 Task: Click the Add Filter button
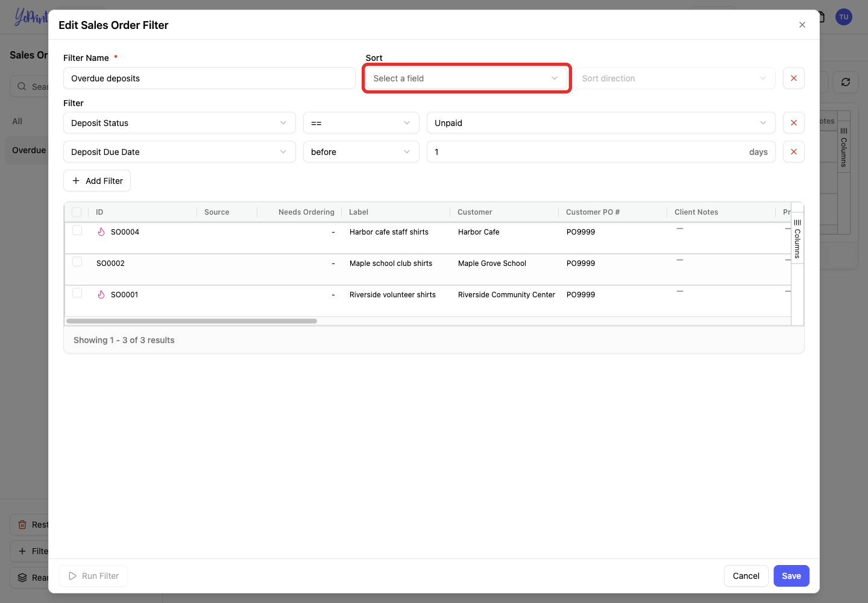tap(97, 181)
